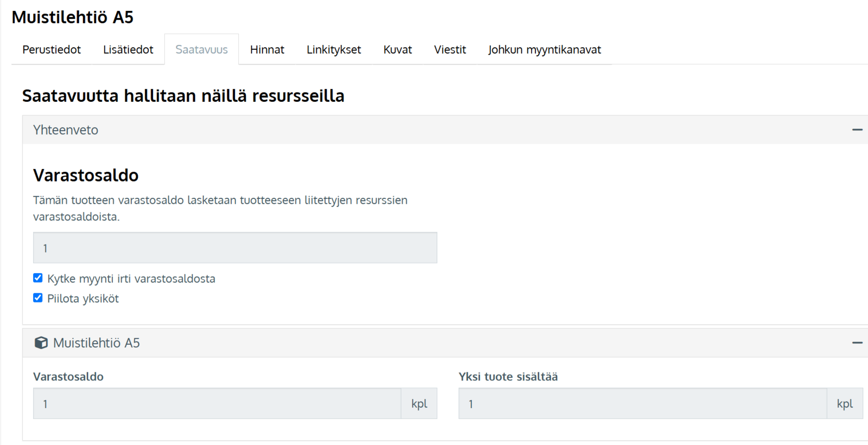Viewport: 868px width, 445px height.
Task: Uncheck the Piilota yksiköt checkbox
Action: pyautogui.click(x=38, y=298)
